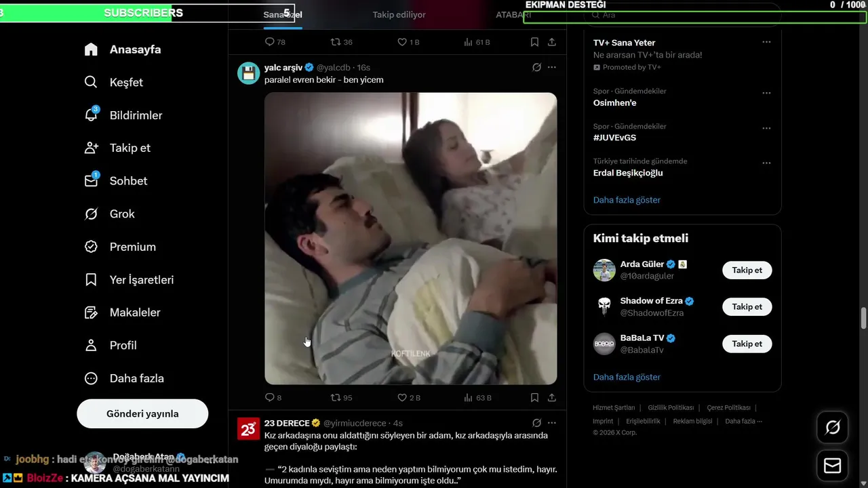Show more follow suggestions link
The height and width of the screenshot is (488, 868).
(627, 377)
